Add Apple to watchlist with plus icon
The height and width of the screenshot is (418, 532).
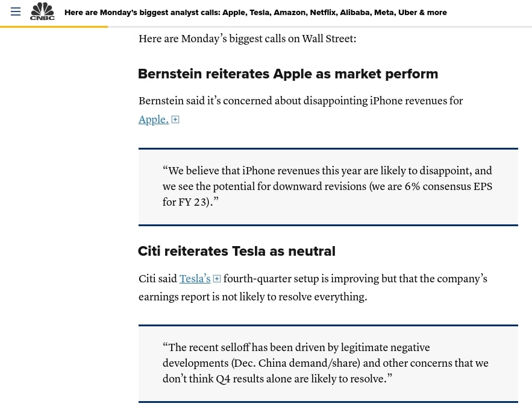tap(175, 119)
